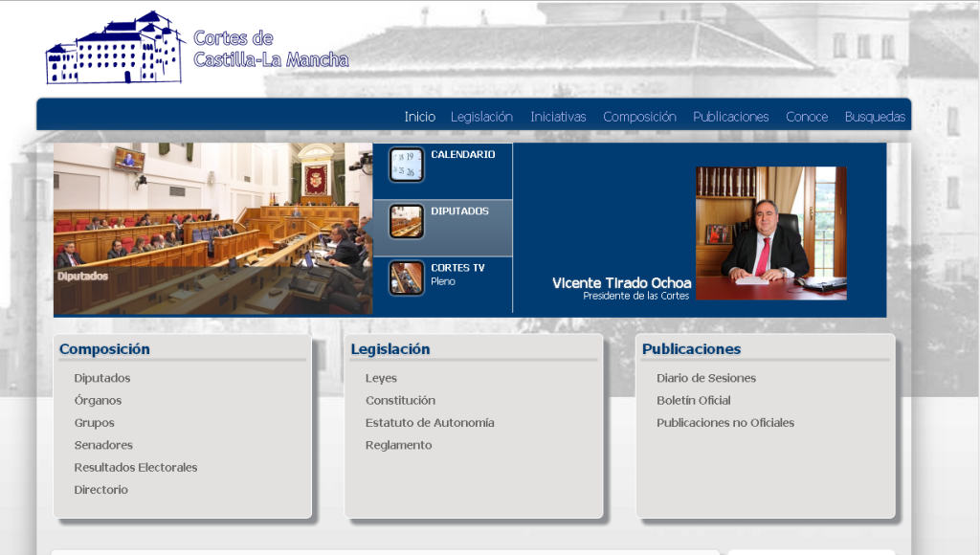
Task: Click the president's portrait photo
Action: click(770, 233)
